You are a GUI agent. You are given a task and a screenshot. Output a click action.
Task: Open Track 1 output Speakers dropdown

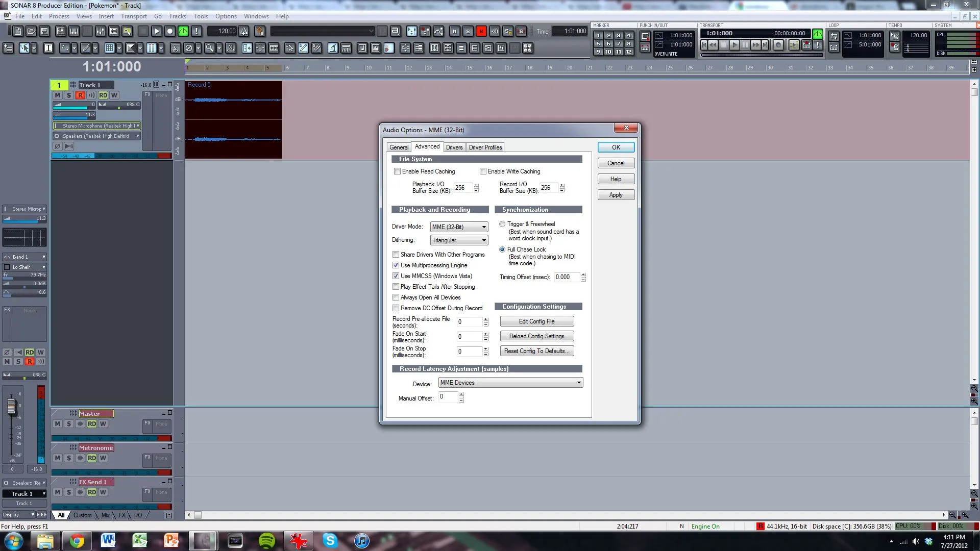[96, 136]
